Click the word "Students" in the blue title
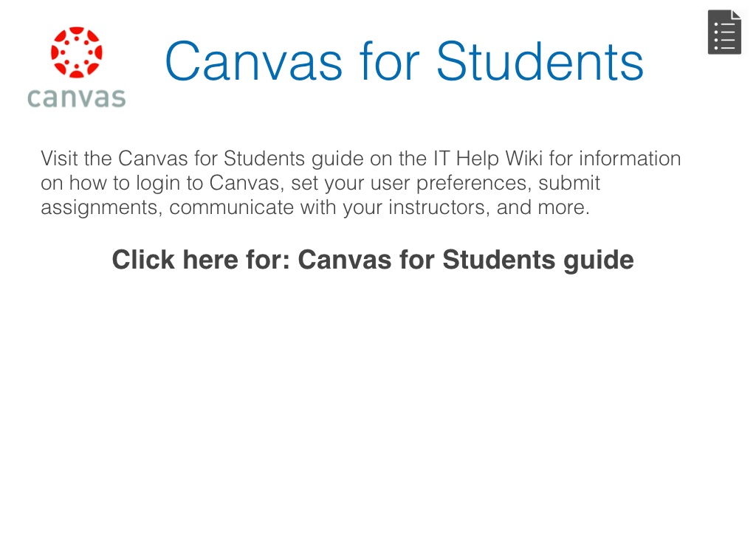This screenshot has height=552, width=756. [540, 61]
